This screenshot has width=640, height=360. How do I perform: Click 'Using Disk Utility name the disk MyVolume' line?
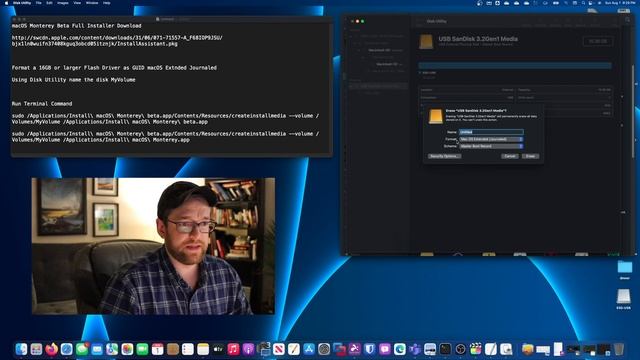point(73,80)
